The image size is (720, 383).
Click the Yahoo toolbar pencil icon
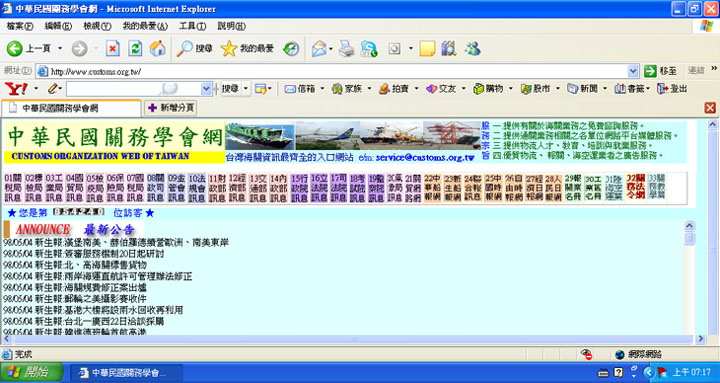(53, 89)
